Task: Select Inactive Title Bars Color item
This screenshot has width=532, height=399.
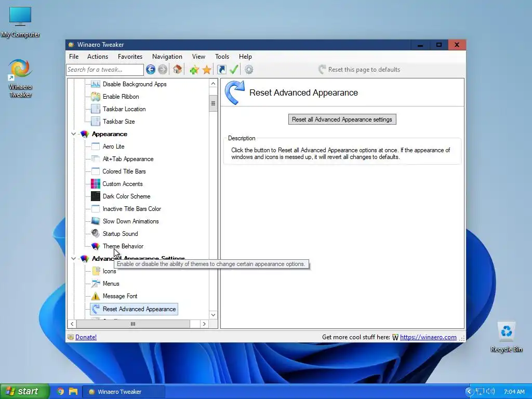Action: coord(131,209)
